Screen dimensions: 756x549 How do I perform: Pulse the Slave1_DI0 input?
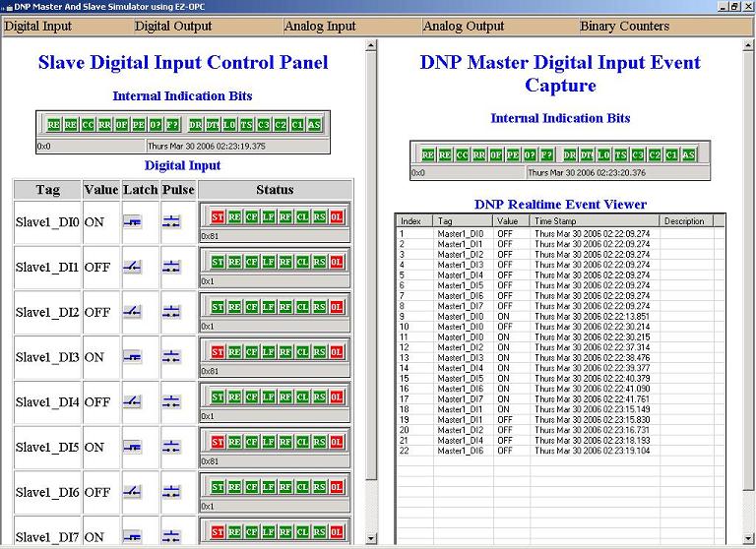coord(171,221)
